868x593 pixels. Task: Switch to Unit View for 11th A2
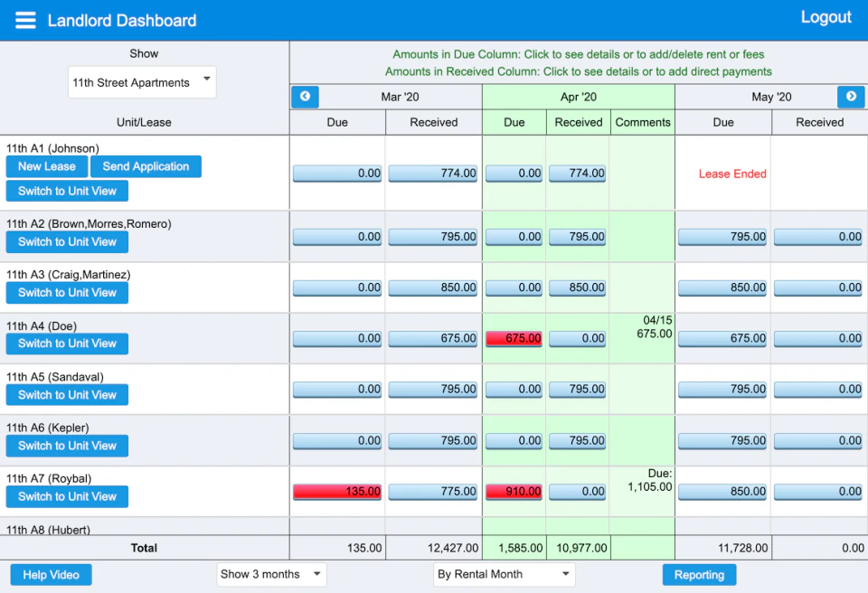[66, 241]
